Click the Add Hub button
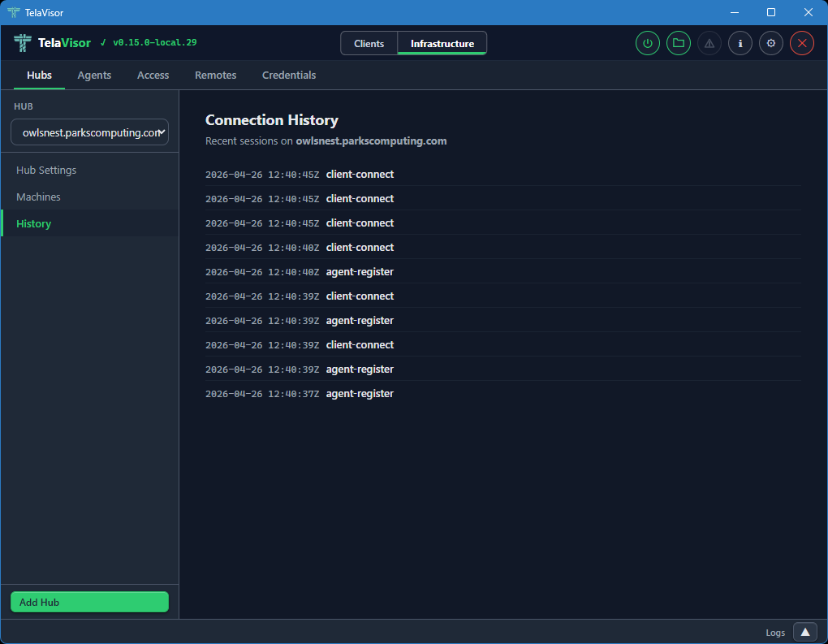 (90, 602)
